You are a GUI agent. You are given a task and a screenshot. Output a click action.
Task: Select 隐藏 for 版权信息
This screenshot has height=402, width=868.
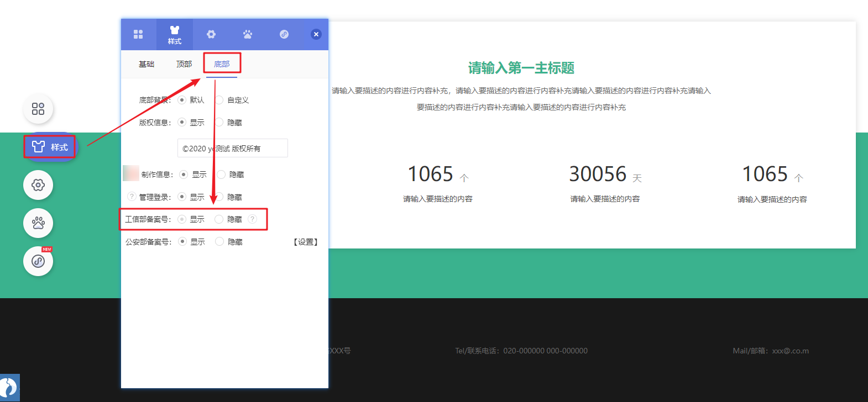tap(219, 123)
